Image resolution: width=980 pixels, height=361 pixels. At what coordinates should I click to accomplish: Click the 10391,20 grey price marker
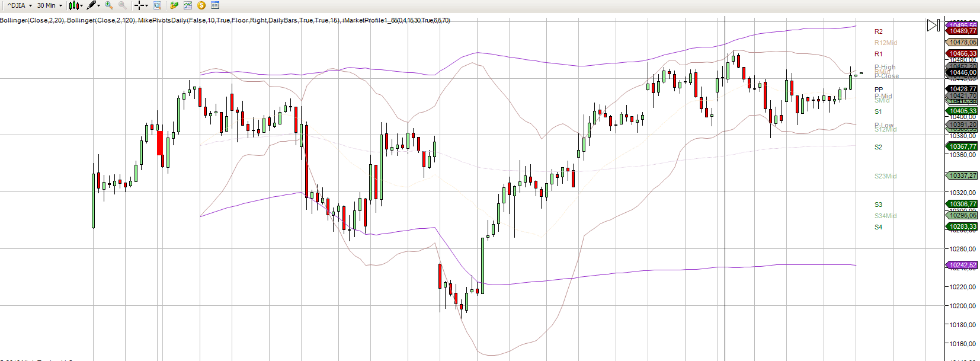click(x=962, y=125)
